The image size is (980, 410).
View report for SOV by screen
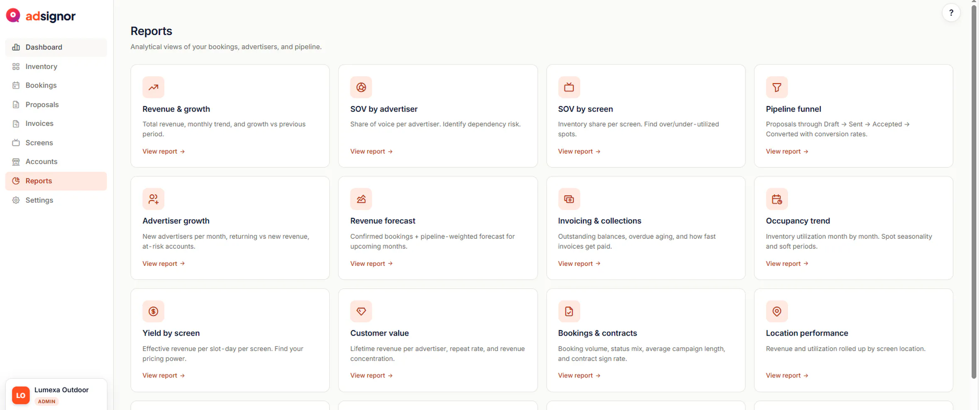579,151
